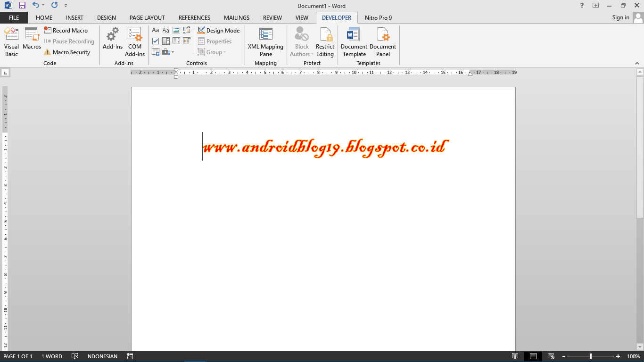Open the Group dropdown in Controls
This screenshot has width=644, height=362.
224,52
